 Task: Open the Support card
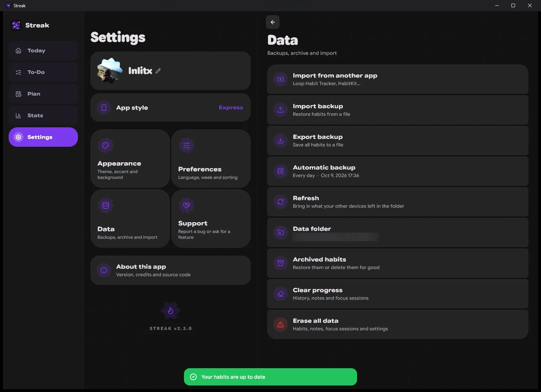click(211, 219)
